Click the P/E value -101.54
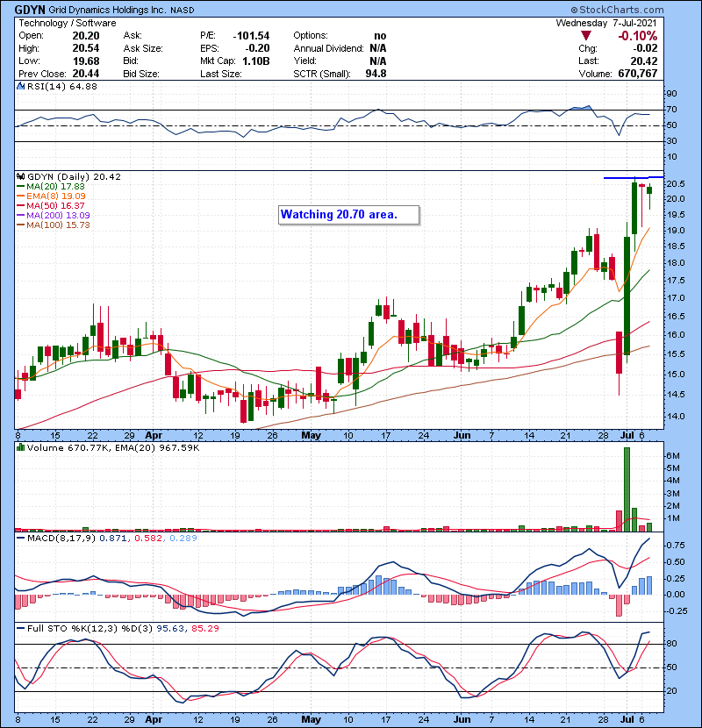Image resolution: width=702 pixels, height=728 pixels. coord(251,36)
